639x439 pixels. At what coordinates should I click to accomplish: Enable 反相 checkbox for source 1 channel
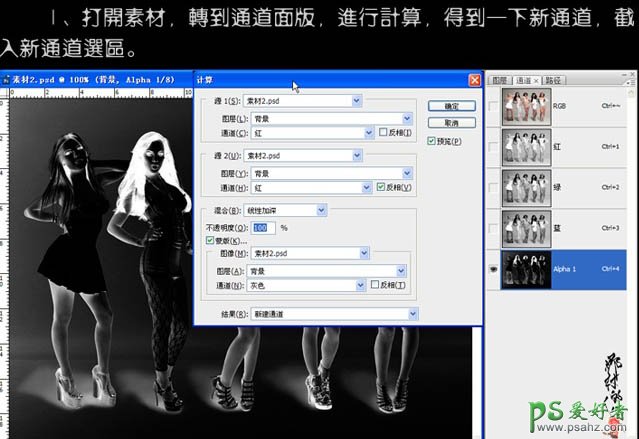point(383,132)
